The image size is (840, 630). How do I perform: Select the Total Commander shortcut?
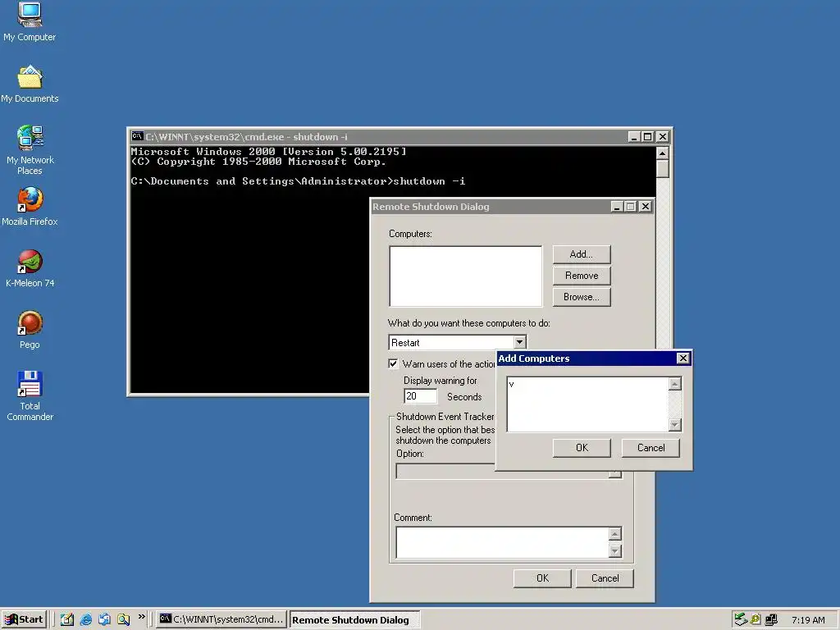tap(30, 395)
